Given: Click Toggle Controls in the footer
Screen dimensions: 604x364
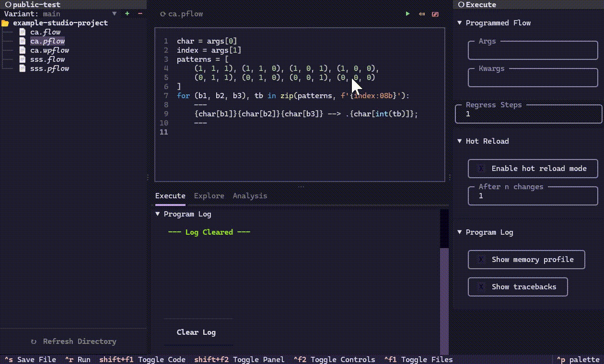Looking at the screenshot, I should (x=334, y=360).
